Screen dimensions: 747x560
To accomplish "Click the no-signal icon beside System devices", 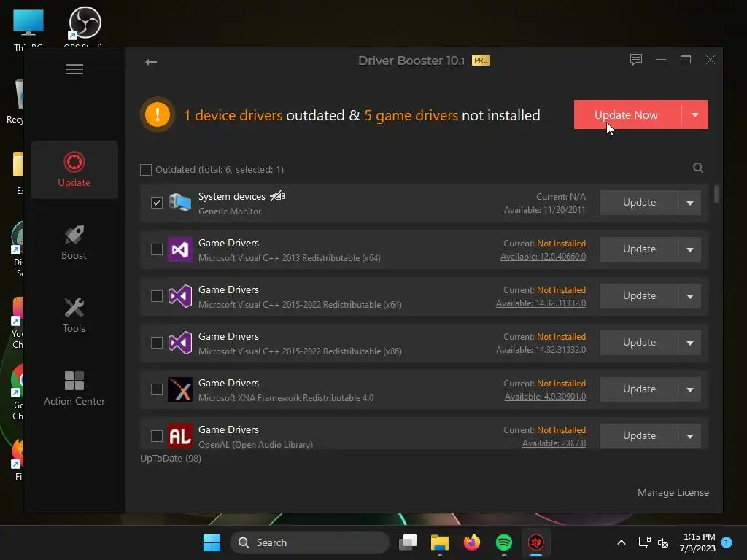I will 278,195.
